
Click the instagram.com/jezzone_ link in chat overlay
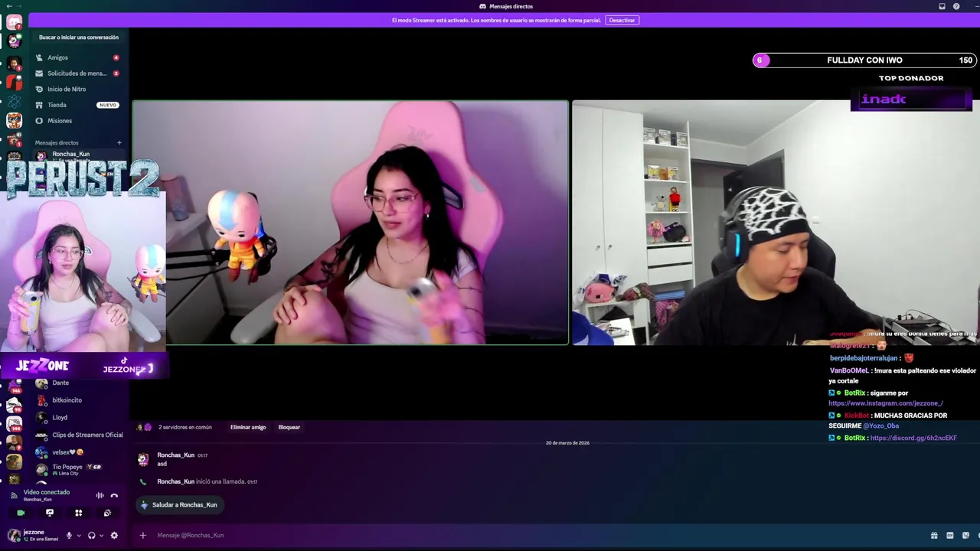pyautogui.click(x=886, y=403)
